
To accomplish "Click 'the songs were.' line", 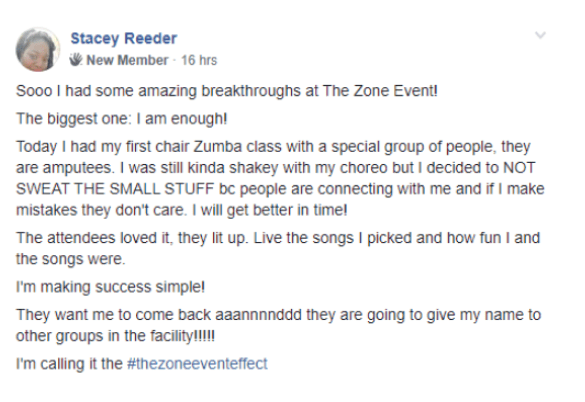I will click(x=71, y=259).
